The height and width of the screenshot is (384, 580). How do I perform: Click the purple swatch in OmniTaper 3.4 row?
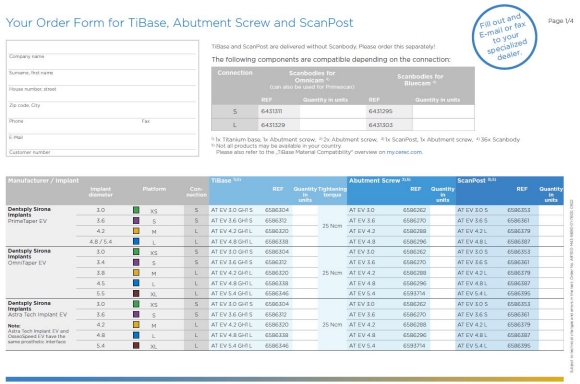click(x=136, y=262)
